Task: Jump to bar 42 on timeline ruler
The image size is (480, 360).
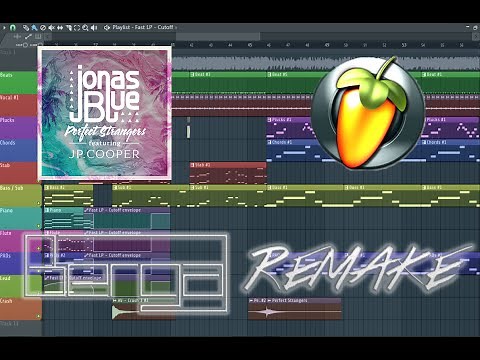Action: click(191, 45)
